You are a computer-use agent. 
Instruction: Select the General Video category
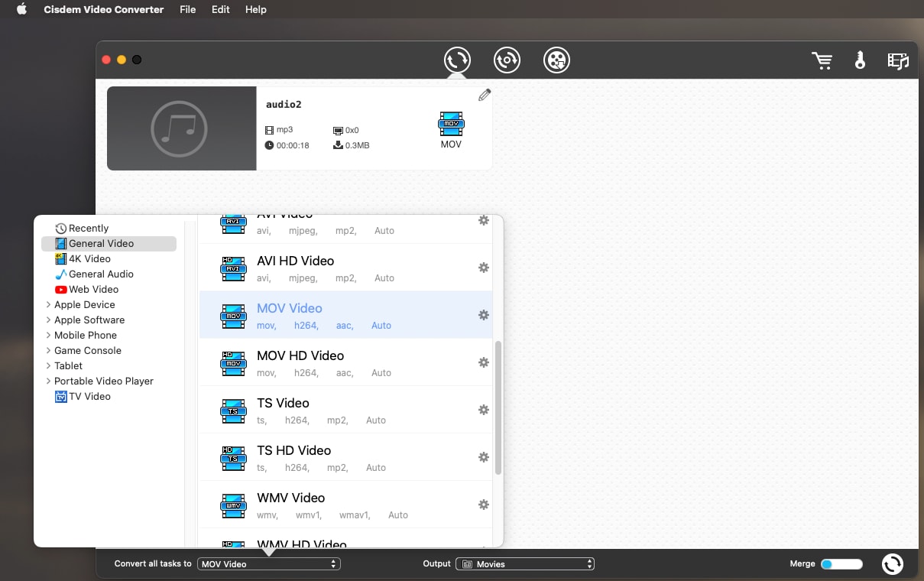(x=109, y=243)
